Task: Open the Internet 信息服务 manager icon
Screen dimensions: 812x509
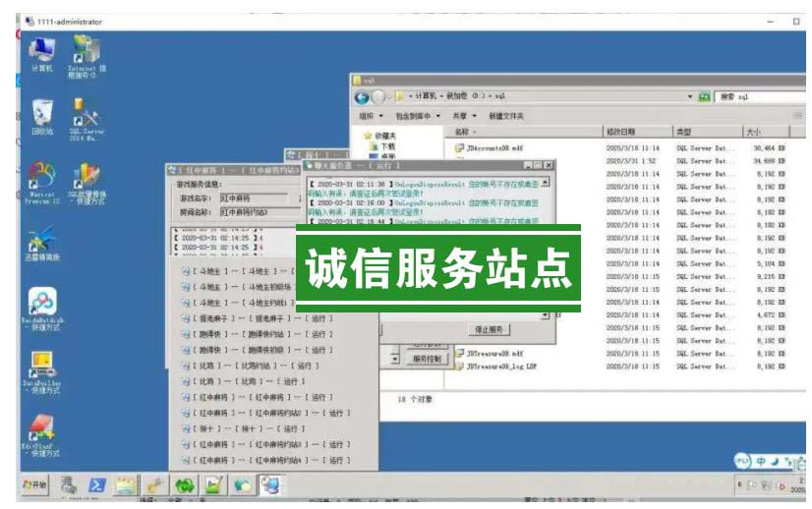Action: pyautogui.click(x=86, y=52)
